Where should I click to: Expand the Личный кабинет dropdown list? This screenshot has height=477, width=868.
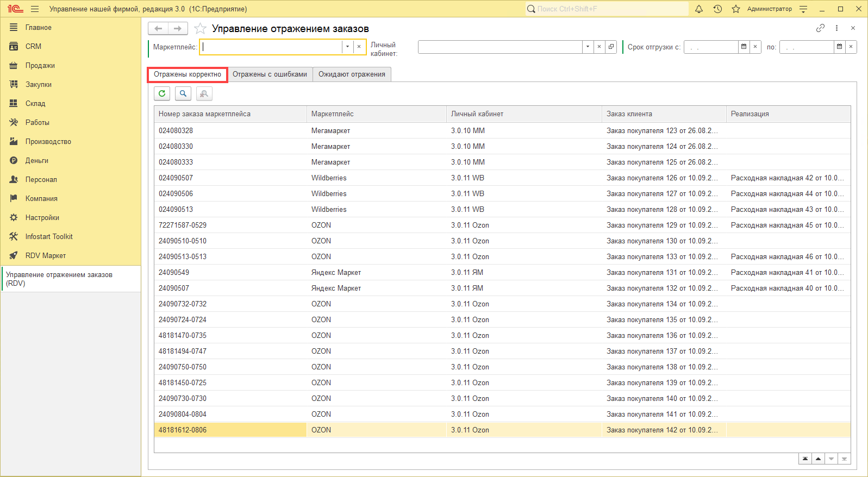pos(588,47)
